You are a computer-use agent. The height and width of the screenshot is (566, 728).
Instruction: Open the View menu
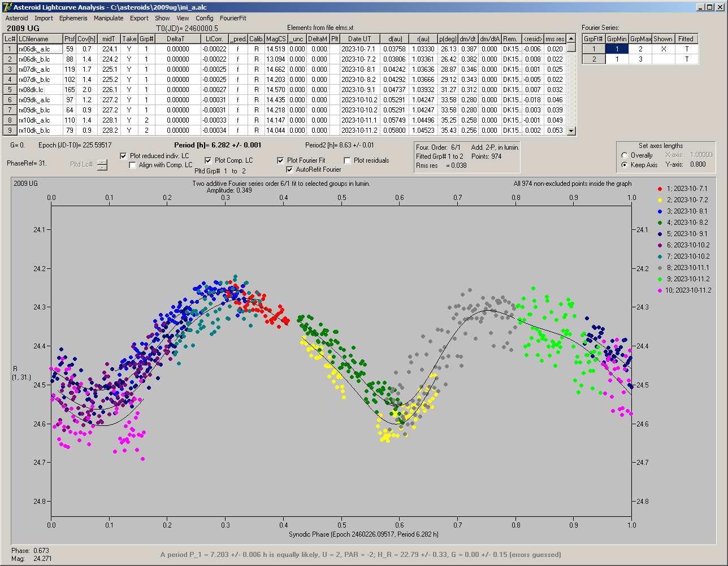(183, 18)
